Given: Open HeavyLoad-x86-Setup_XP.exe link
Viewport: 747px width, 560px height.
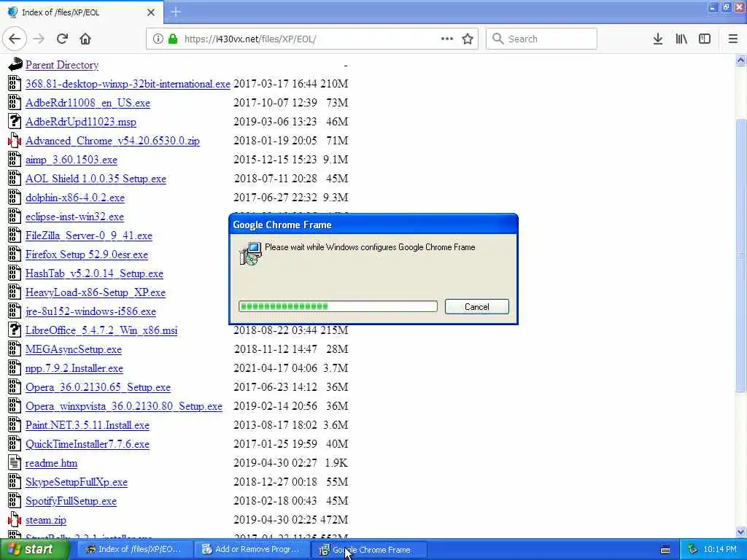Looking at the screenshot, I should tap(96, 292).
